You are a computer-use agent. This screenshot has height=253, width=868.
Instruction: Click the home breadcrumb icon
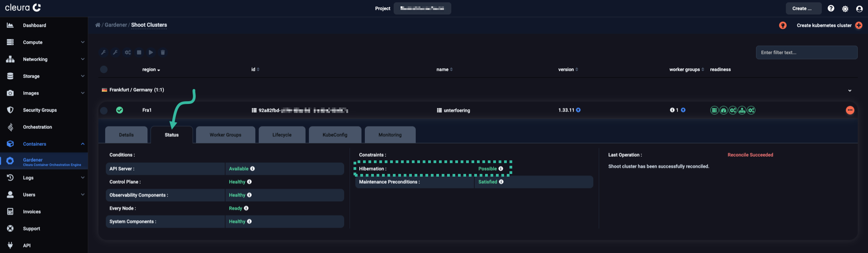98,25
